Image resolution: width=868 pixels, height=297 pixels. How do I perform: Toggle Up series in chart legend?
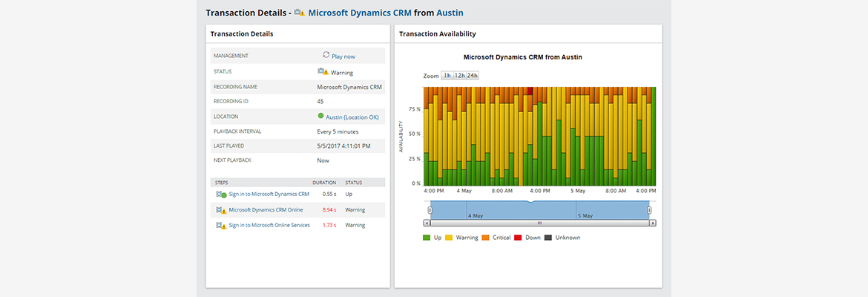432,238
